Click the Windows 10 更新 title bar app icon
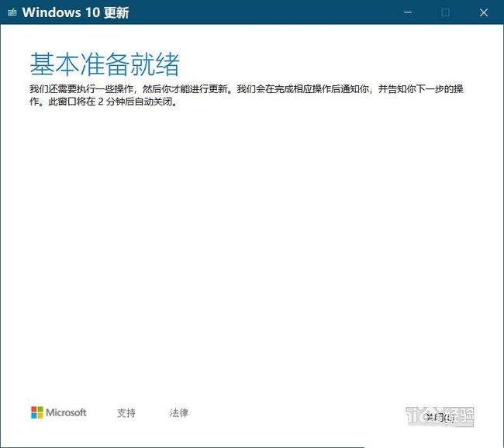This screenshot has height=448, width=504. tap(12, 12)
